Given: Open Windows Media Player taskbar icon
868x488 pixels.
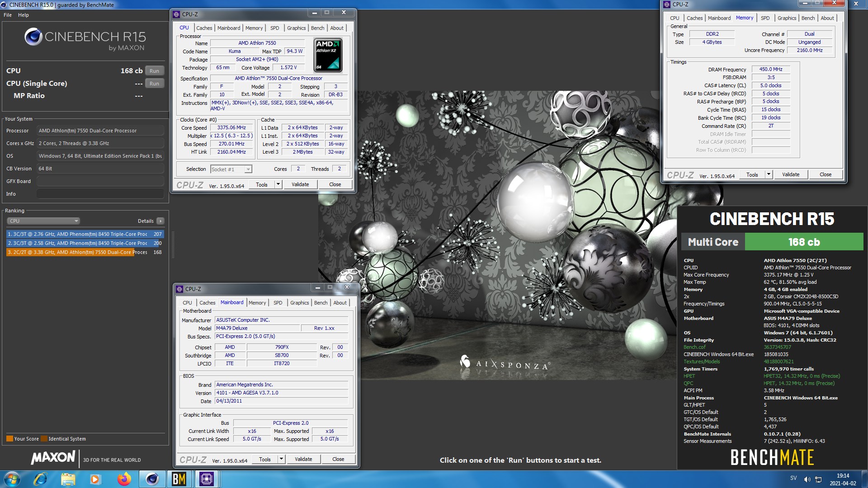Looking at the screenshot, I should click(95, 479).
